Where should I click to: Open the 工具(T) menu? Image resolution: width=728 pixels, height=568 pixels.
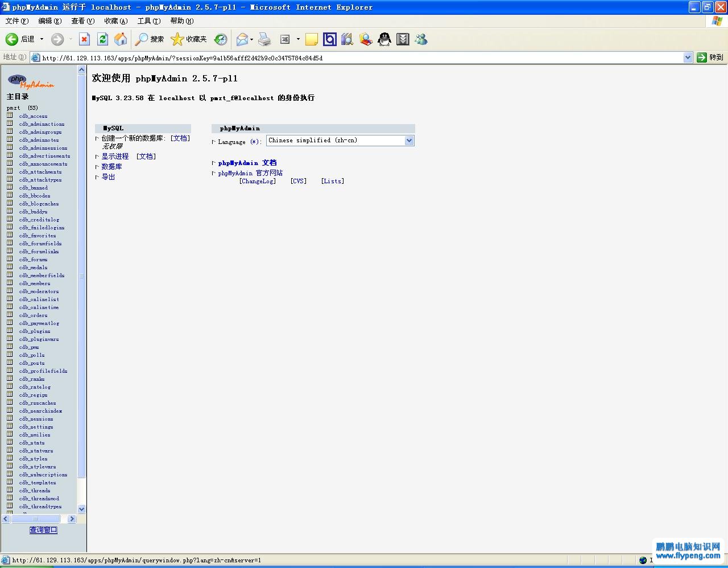(148, 21)
